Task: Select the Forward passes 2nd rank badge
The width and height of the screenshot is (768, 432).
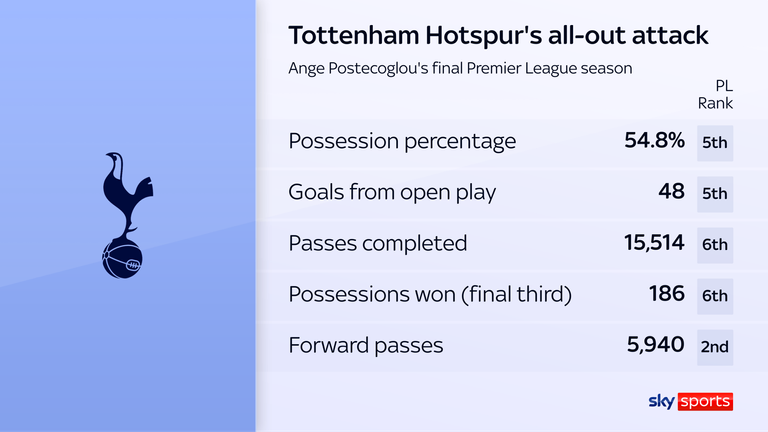Action: coord(715,347)
